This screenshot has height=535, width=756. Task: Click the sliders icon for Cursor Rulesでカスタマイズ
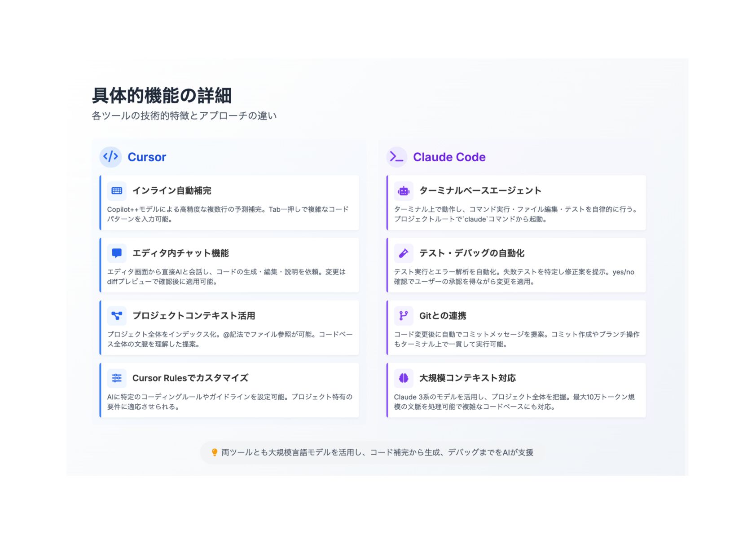coord(117,378)
